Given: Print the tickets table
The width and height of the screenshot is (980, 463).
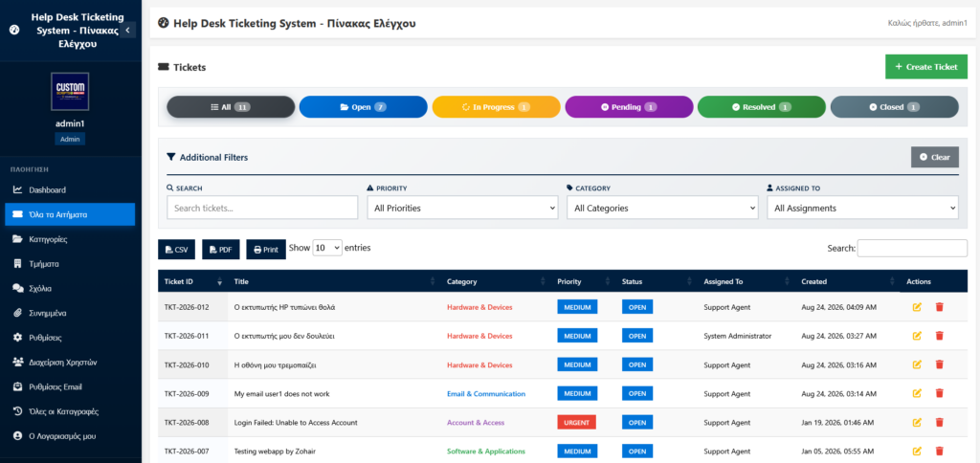Looking at the screenshot, I should (x=266, y=250).
